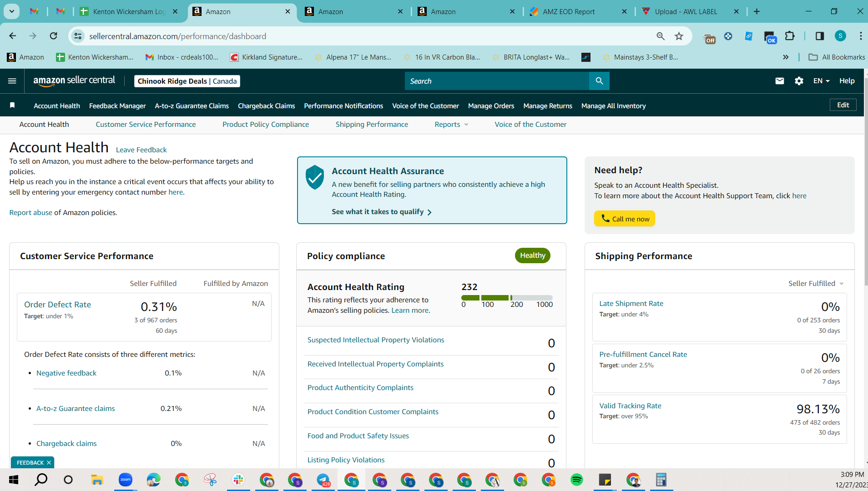Expand the Seller Fulfilled dropdown in Shipping Performance

click(x=816, y=283)
